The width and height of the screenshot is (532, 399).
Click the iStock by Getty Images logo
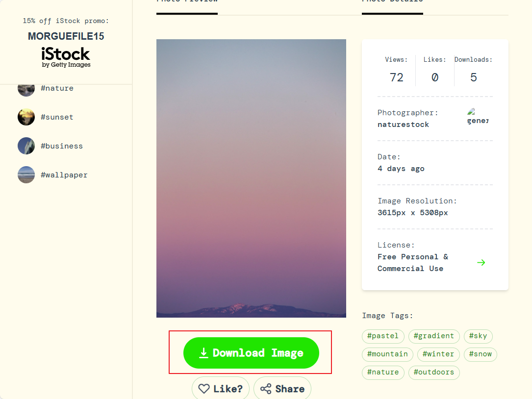[x=66, y=57]
